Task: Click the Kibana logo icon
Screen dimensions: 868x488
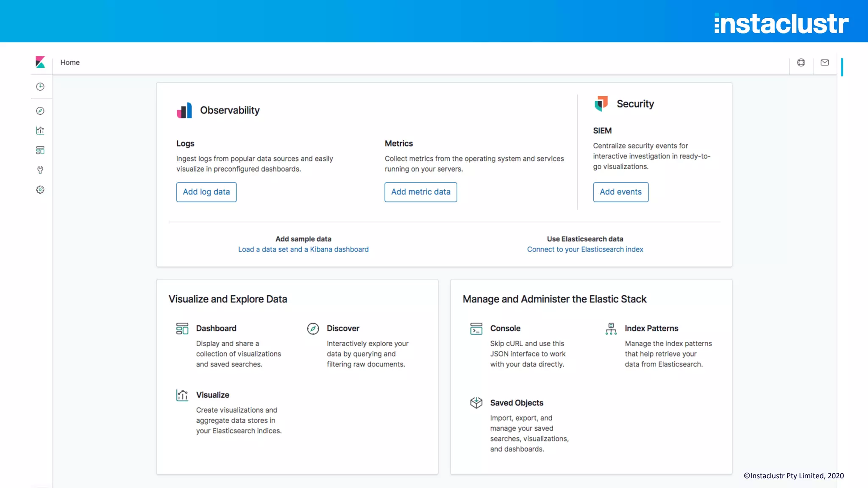Action: [40, 62]
